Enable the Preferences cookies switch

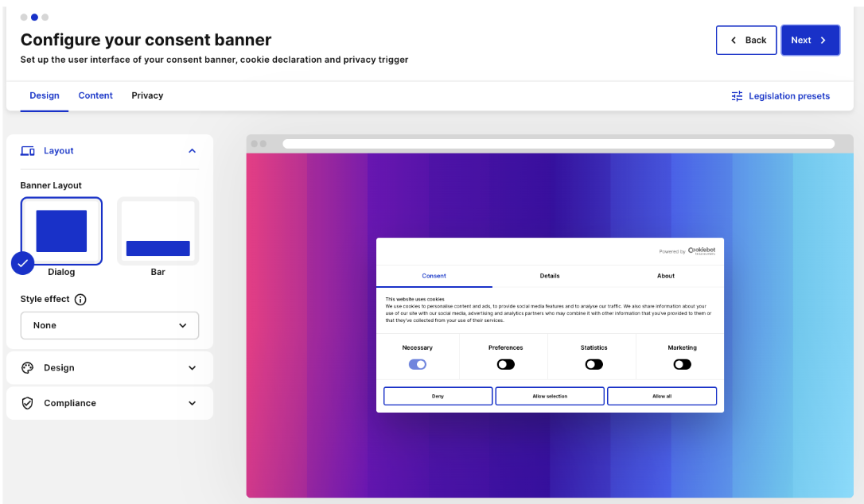click(506, 364)
